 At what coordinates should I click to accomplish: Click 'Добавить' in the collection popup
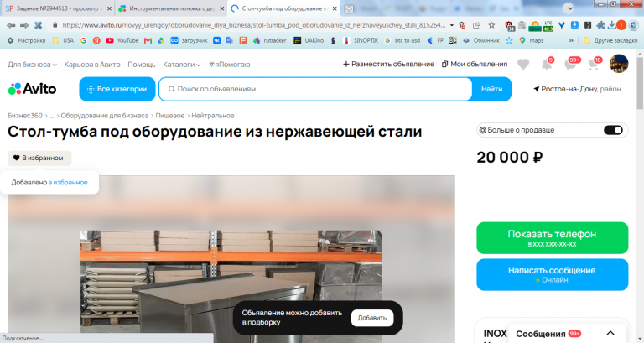[x=372, y=318]
